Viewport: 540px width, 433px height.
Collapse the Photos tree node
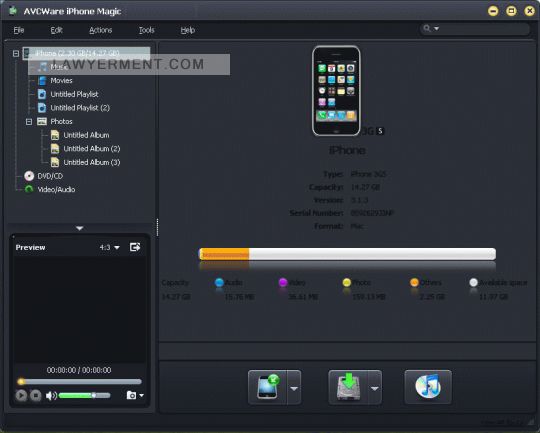point(29,122)
